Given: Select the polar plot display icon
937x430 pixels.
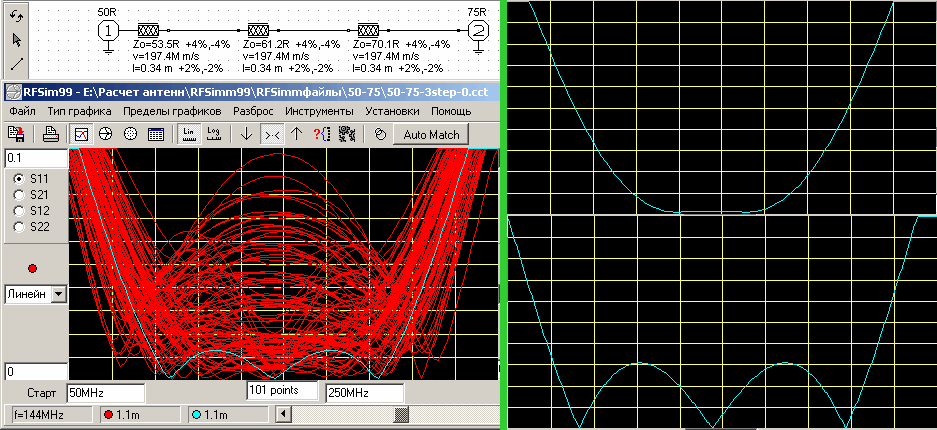Looking at the screenshot, I should [130, 134].
